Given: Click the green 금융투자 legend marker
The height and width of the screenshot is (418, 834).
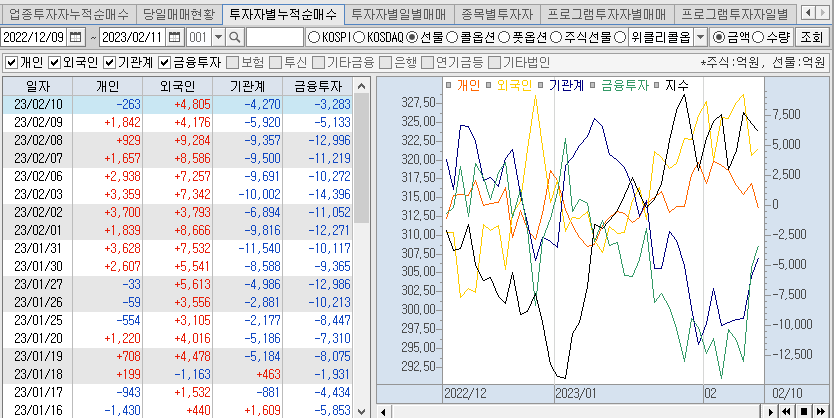Looking at the screenshot, I should [594, 85].
